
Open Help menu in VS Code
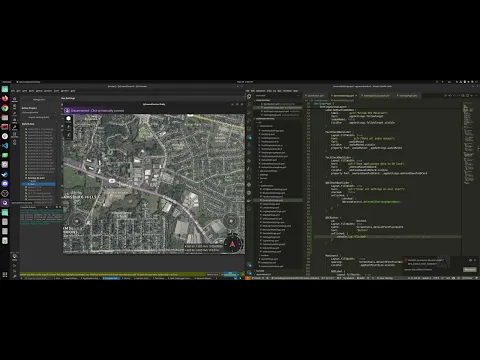pos(295,91)
